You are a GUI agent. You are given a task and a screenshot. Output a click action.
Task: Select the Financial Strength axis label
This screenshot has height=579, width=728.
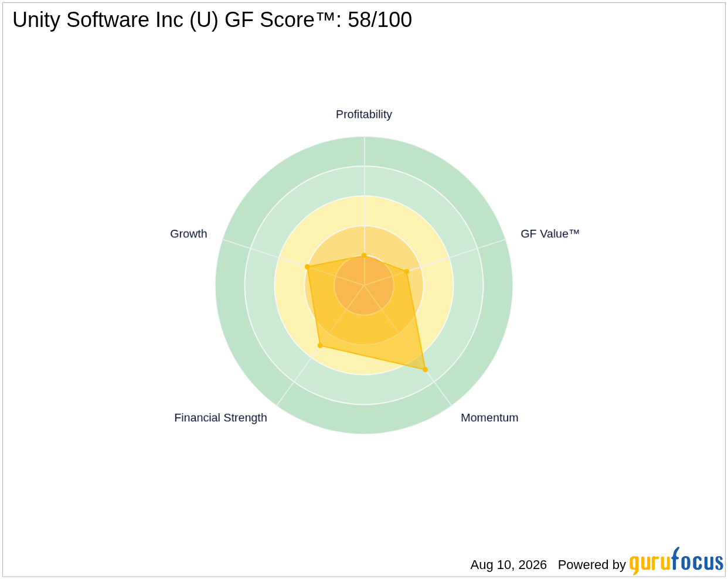(220, 418)
